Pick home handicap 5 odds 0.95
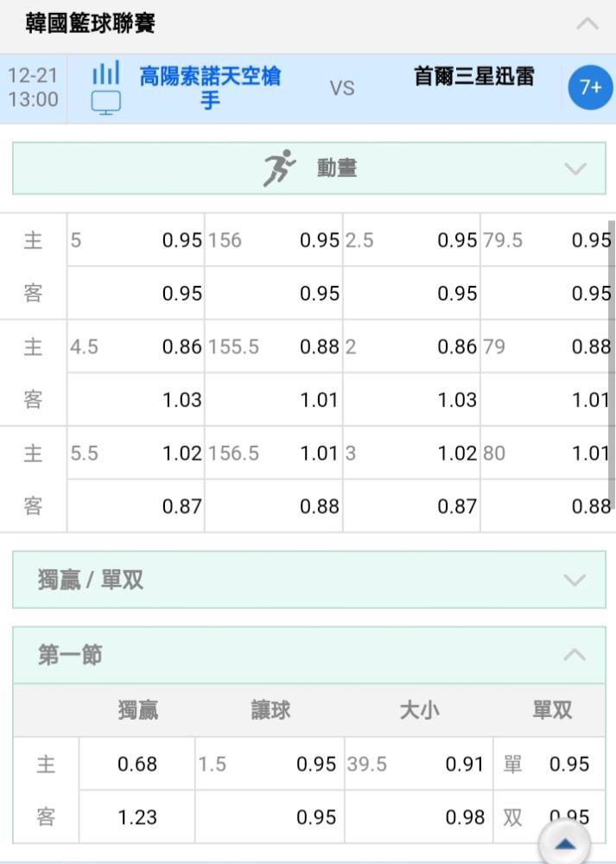This screenshot has height=864, width=616. tap(137, 240)
